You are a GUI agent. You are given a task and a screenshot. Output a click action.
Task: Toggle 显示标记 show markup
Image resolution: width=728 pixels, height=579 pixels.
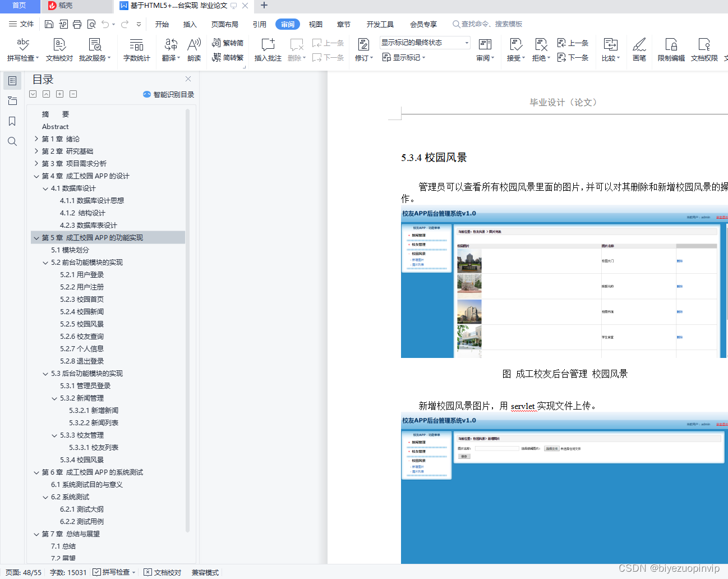pyautogui.click(x=402, y=58)
